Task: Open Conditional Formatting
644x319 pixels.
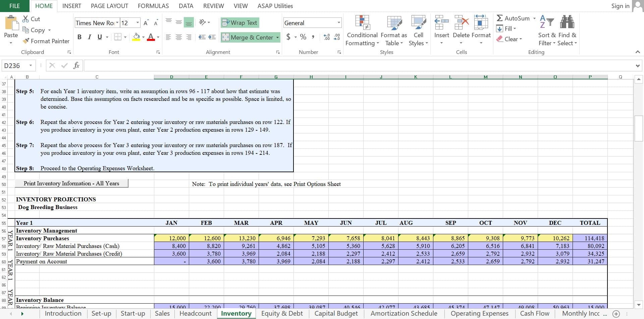Action: point(362,31)
